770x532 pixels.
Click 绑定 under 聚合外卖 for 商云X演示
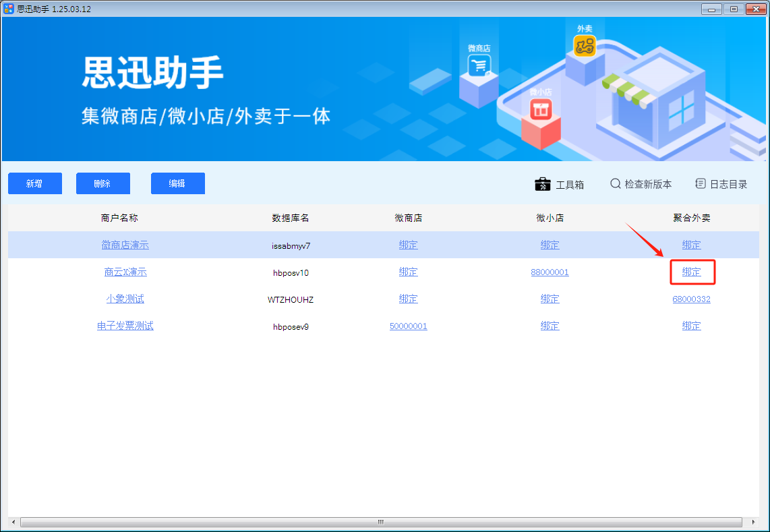(x=691, y=272)
